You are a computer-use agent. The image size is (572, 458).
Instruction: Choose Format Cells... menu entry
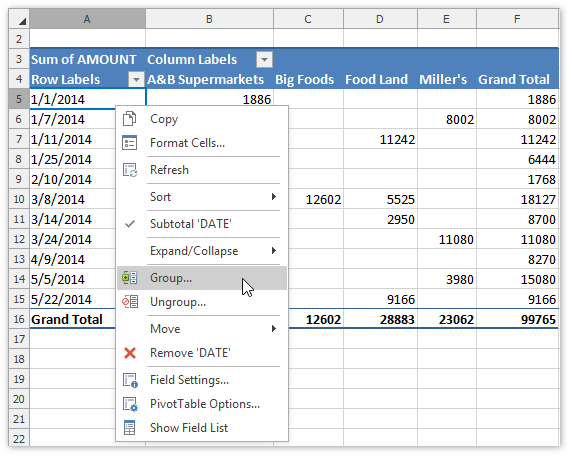pyautogui.click(x=202, y=143)
